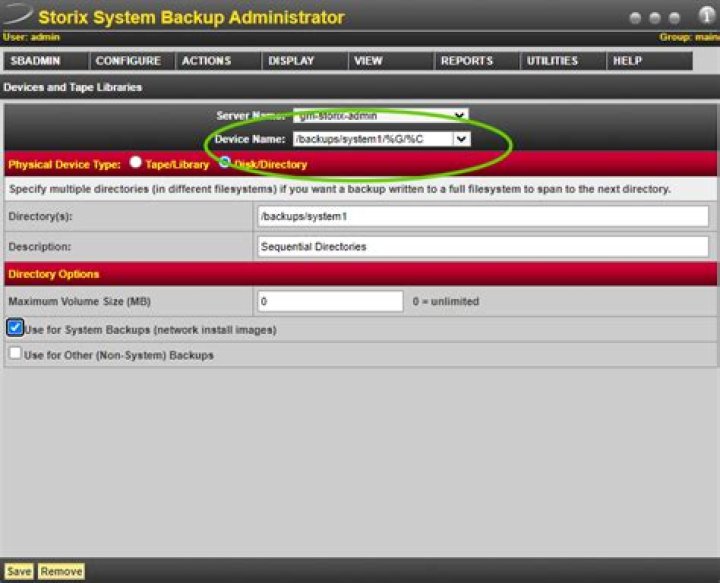Open the DISPLAY menu
This screenshot has width=720, height=583.
coord(304,61)
